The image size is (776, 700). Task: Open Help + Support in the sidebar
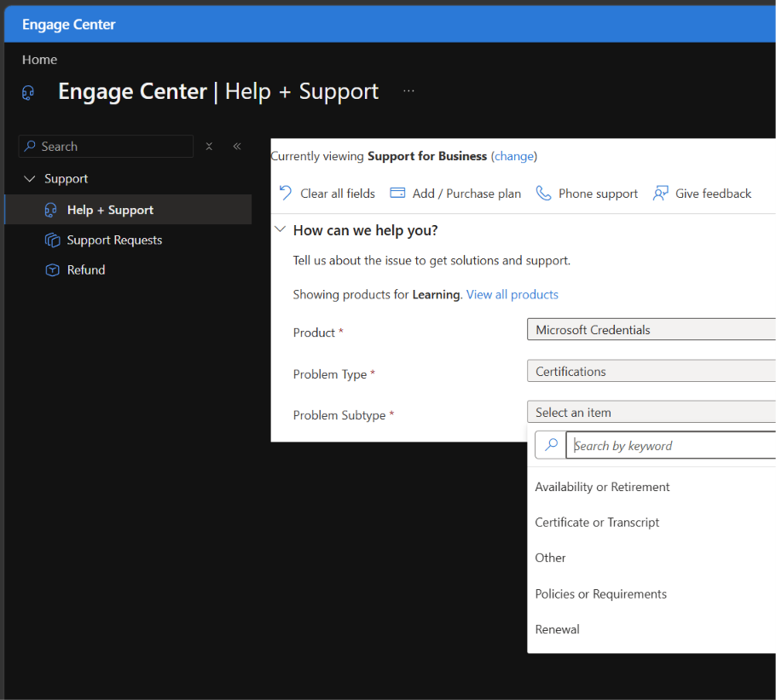(128, 210)
